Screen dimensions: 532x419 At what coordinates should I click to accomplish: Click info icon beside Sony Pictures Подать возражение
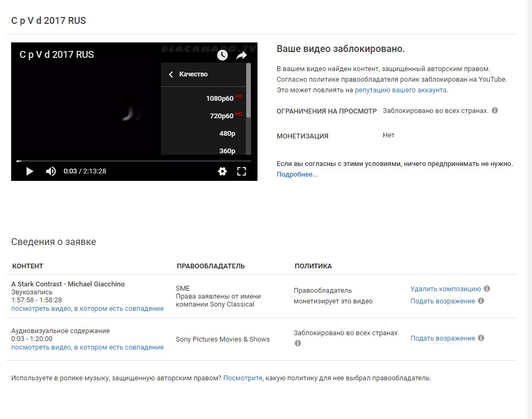tap(481, 338)
